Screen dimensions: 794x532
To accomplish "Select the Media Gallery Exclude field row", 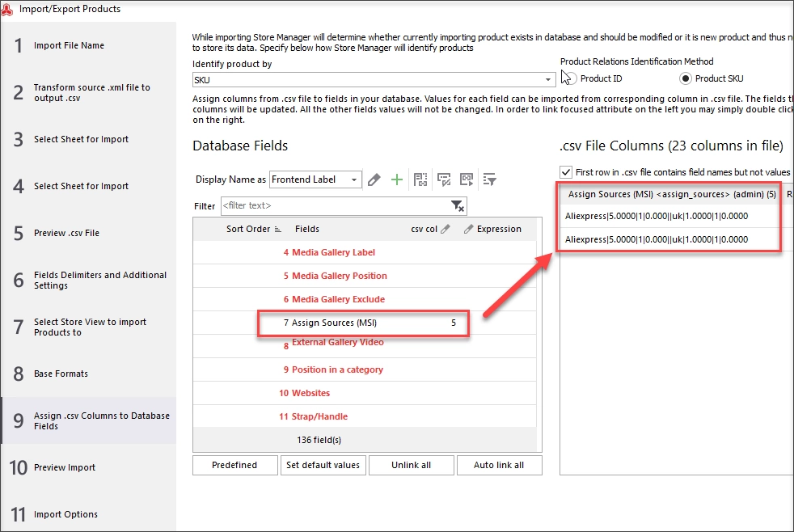I will pos(365,299).
